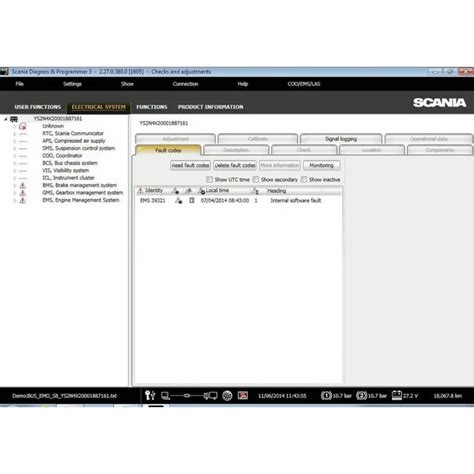This screenshot has height=474, width=474.
Task: Click the More information button
Action: (x=280, y=165)
